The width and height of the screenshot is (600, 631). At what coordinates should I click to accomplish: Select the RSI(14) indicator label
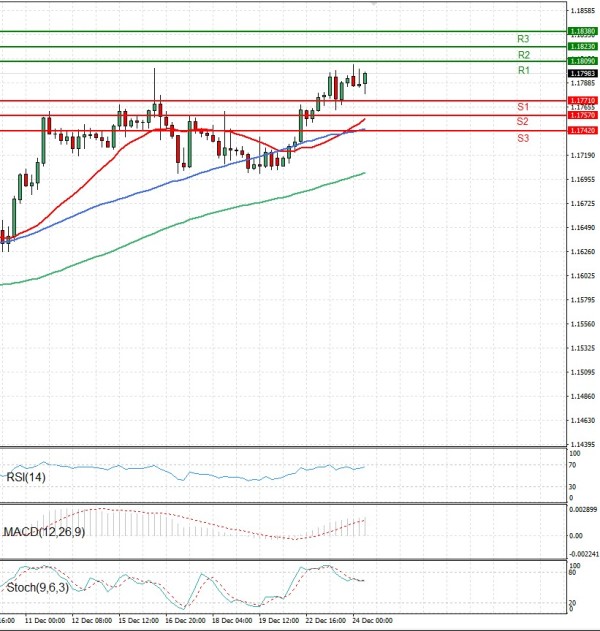pos(25,478)
